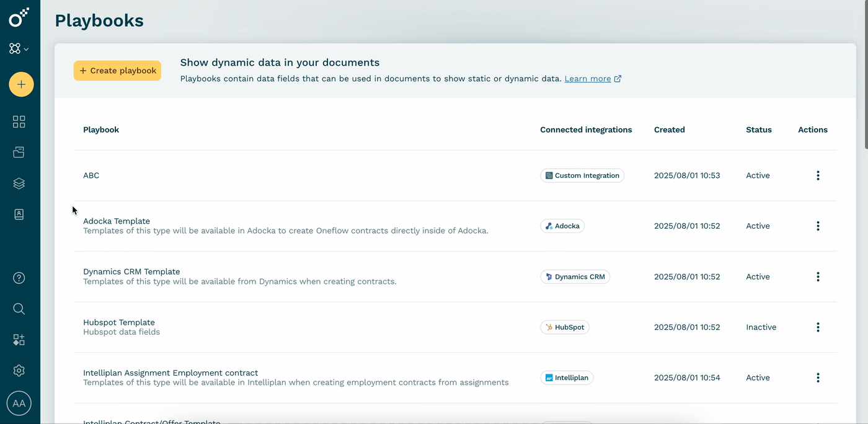Open the dashboard grid icon in sidebar
The image size is (868, 424).
pos(19,122)
